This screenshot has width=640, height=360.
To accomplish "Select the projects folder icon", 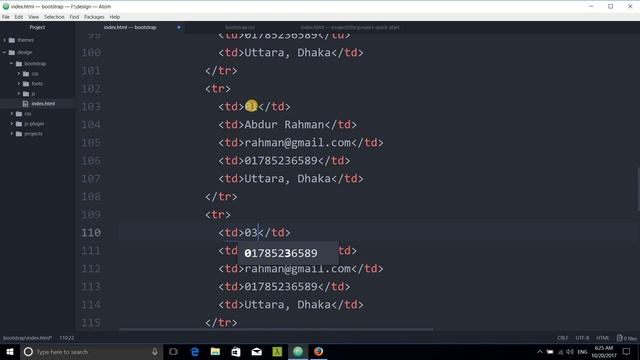I will (19, 134).
